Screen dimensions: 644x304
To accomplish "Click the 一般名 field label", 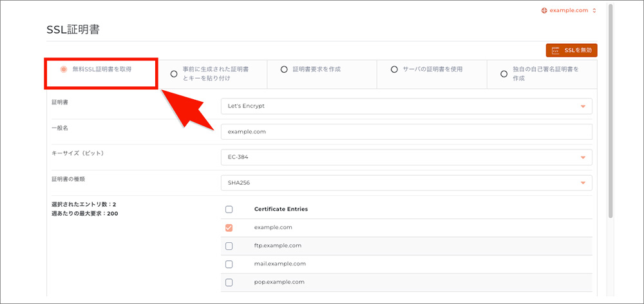I will click(x=60, y=128).
